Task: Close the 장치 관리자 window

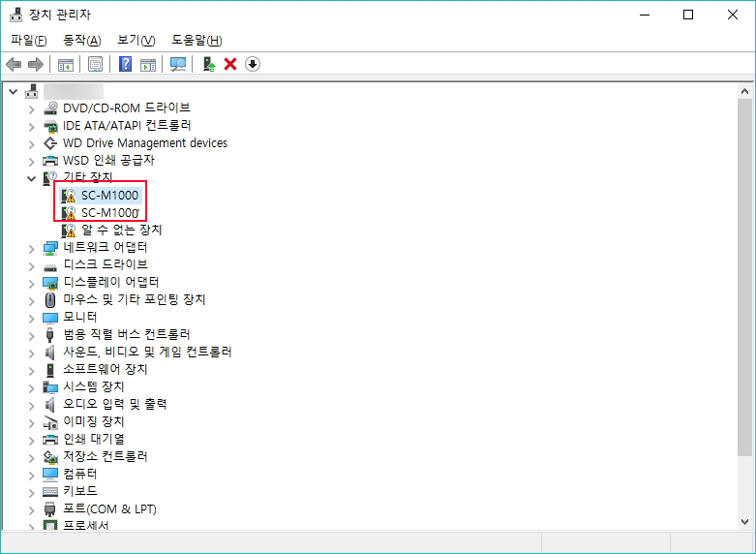Action: click(x=733, y=15)
